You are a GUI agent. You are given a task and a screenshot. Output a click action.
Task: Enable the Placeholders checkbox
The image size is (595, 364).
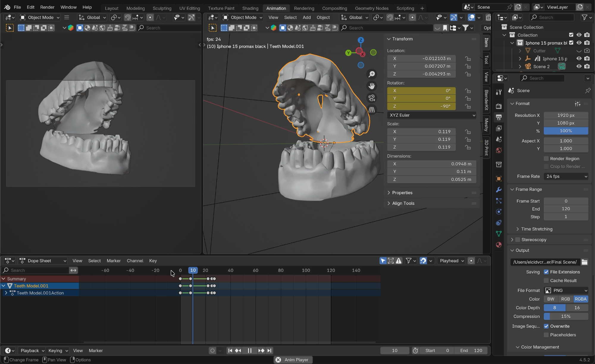tap(546, 335)
